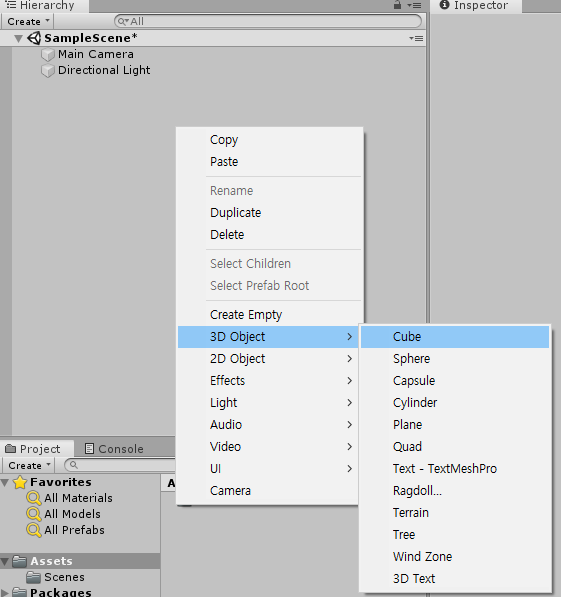561x597 pixels.
Task: Create a Tree from the submenu
Action: pos(455,535)
